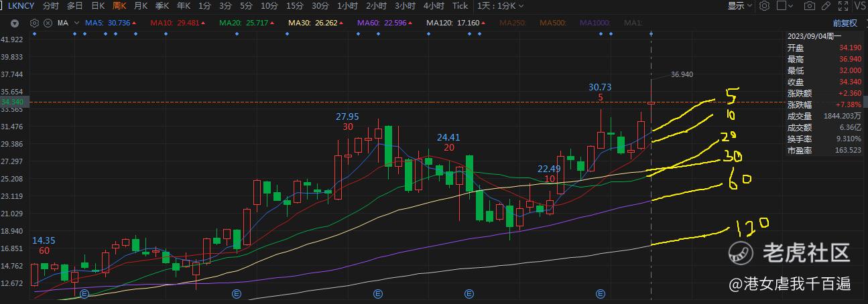Select the 开盘 34.190 row
Screen dimensions: 868x304
825,48
